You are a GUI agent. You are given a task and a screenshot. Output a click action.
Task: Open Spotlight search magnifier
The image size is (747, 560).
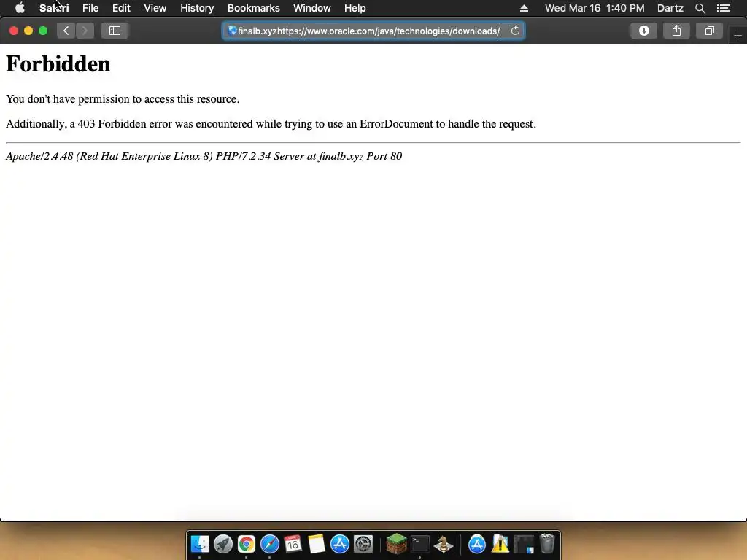700,8
